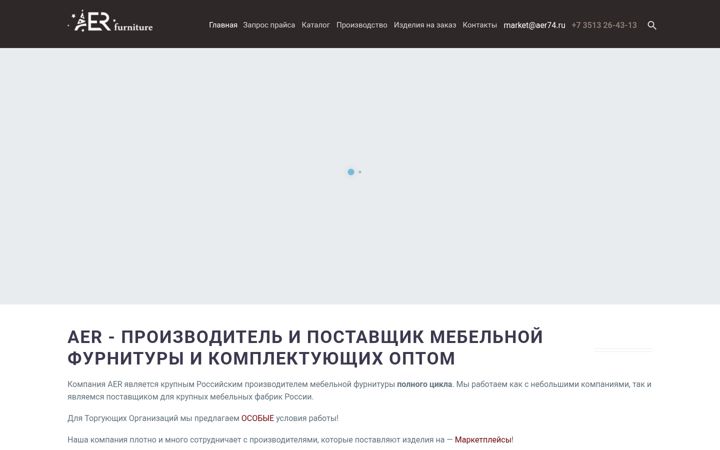Click the red ОСОБЫЕ link
The image size is (720, 450).
[x=258, y=418]
